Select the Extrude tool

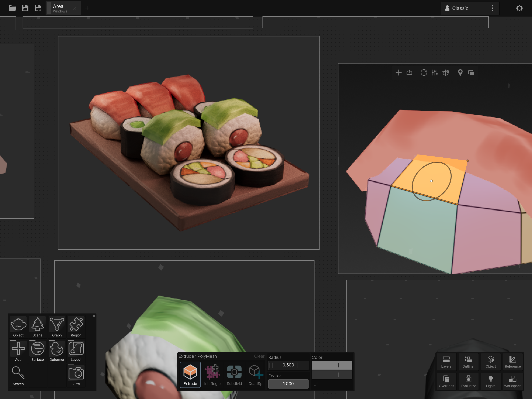point(190,374)
